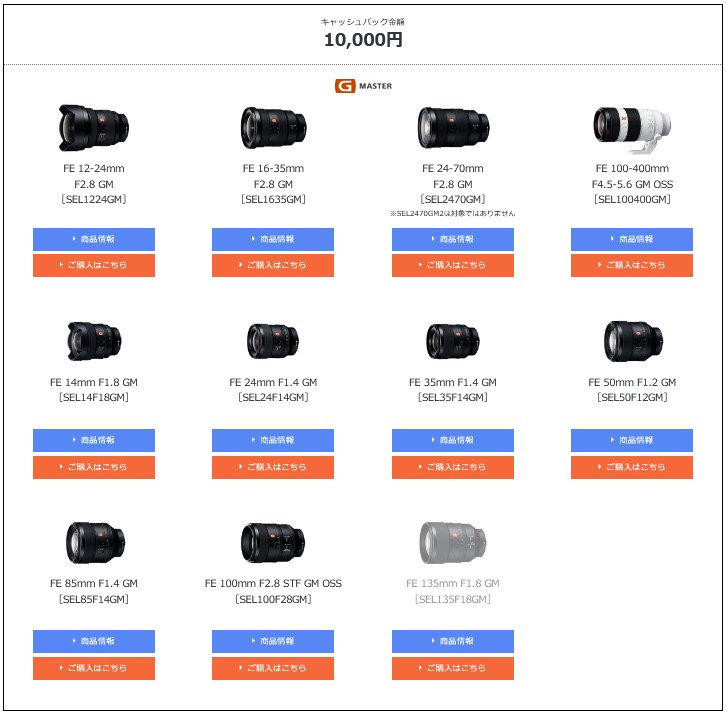Open 商品情報 for FE 35mm F1.4 GM
This screenshot has height=714, width=727.
(453, 440)
